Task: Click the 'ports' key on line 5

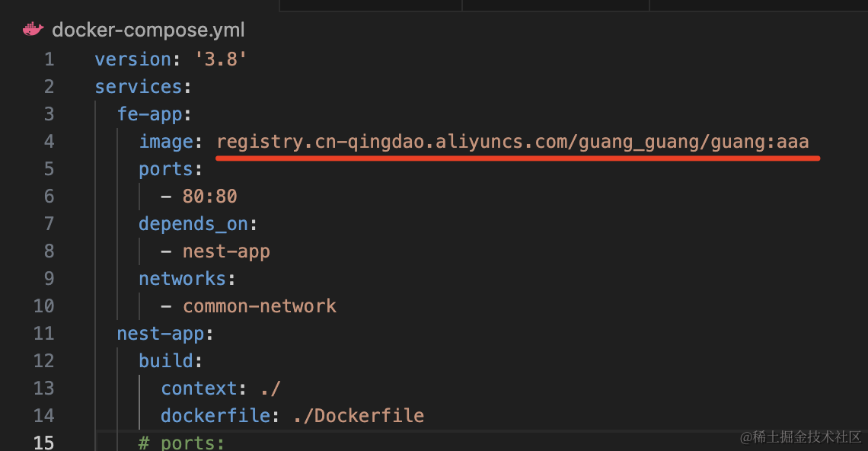Action: pos(165,169)
